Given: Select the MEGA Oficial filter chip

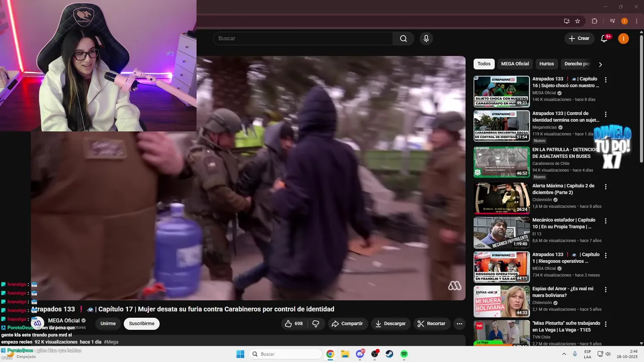Looking at the screenshot, I should pos(515,64).
